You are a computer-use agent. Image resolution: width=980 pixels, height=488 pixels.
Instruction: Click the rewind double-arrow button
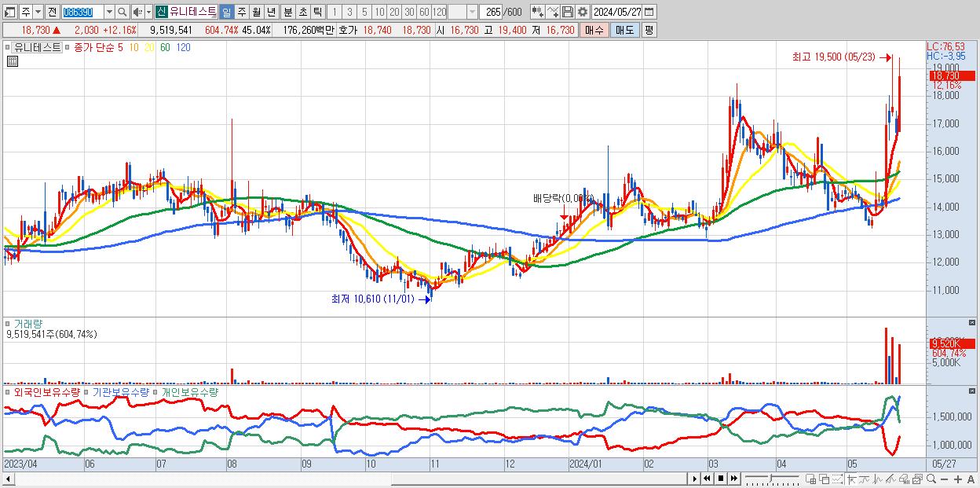[x=707, y=479]
